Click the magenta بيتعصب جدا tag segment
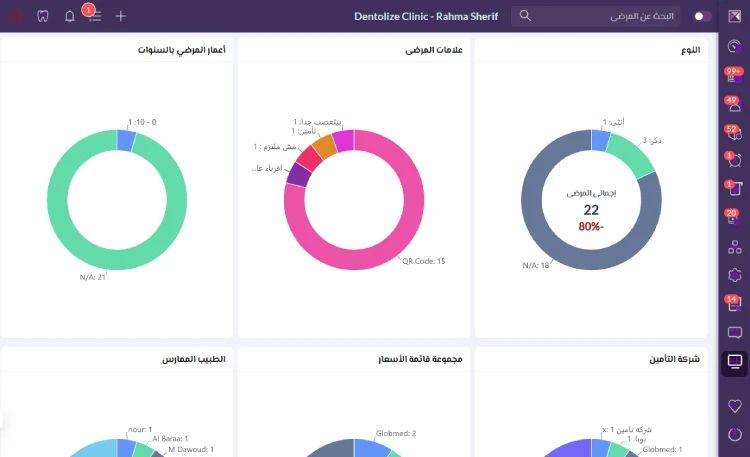This screenshot has width=750, height=457. click(343, 141)
